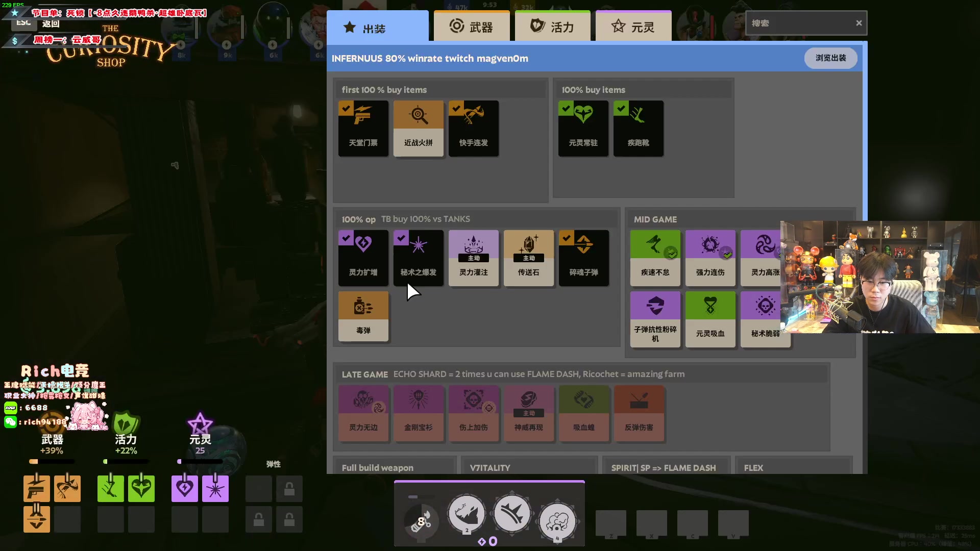Viewport: 980px width, 551px height.
Task: Select the 子弹抗性粉碎机 item
Action: (655, 319)
